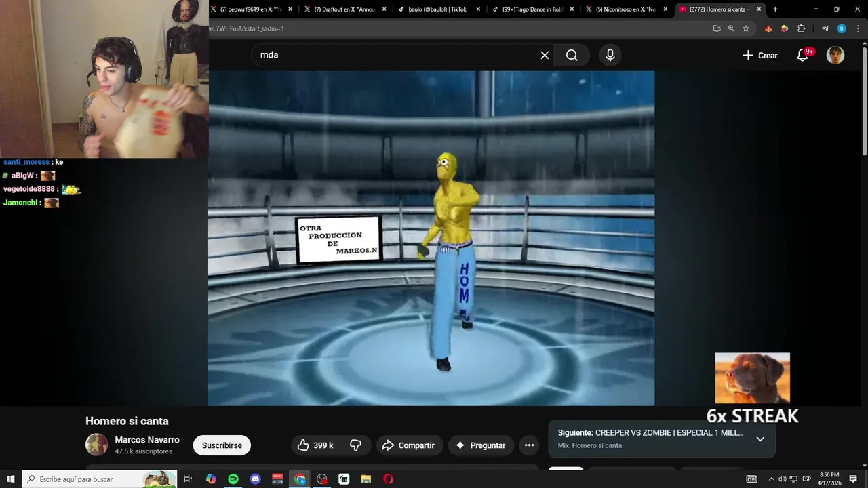Open the colorful balloons extension icon
Screen dimensions: 868x488
[x=785, y=28]
